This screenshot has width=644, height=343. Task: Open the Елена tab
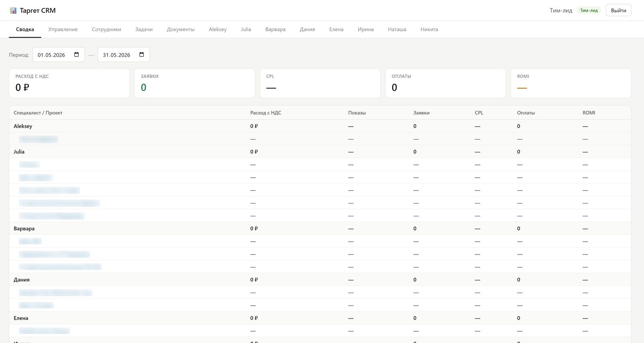pyautogui.click(x=336, y=29)
